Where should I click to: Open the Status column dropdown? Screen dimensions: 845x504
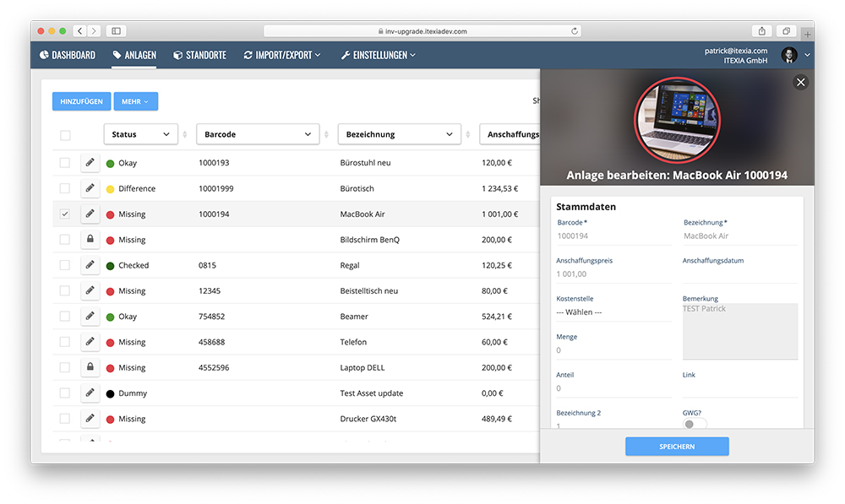click(x=140, y=134)
